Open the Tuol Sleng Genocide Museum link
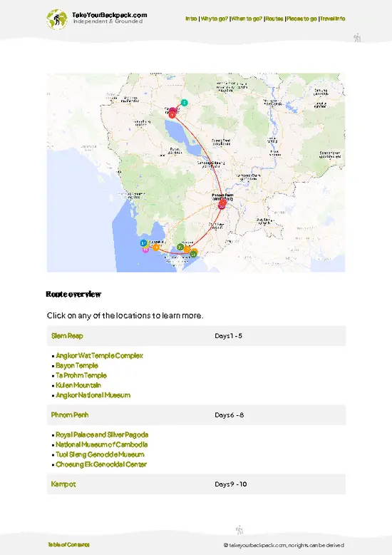Viewport: 392px width, 555px height. click(100, 454)
